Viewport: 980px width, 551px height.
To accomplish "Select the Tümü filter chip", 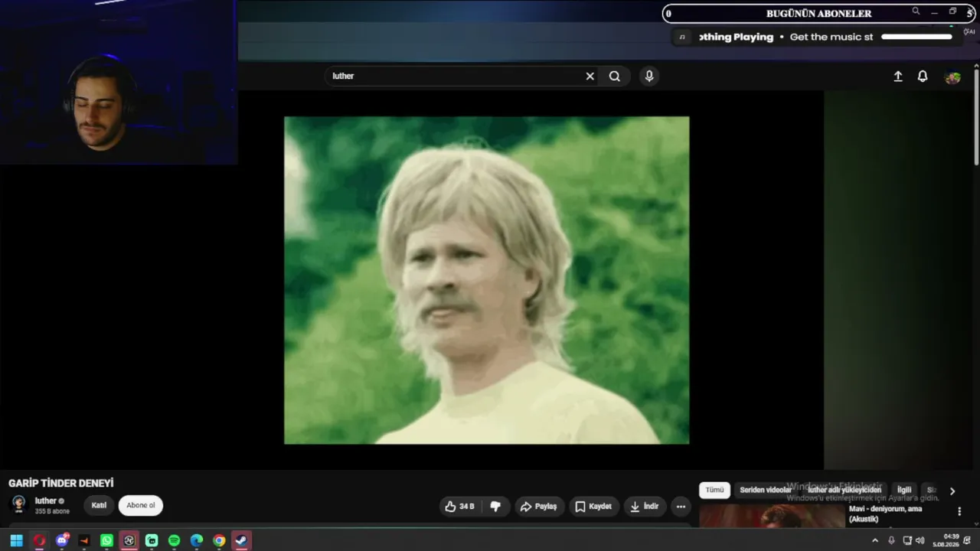I will click(714, 490).
